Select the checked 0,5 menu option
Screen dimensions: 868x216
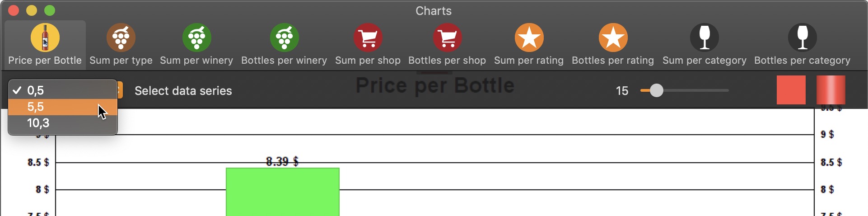pyautogui.click(x=63, y=90)
